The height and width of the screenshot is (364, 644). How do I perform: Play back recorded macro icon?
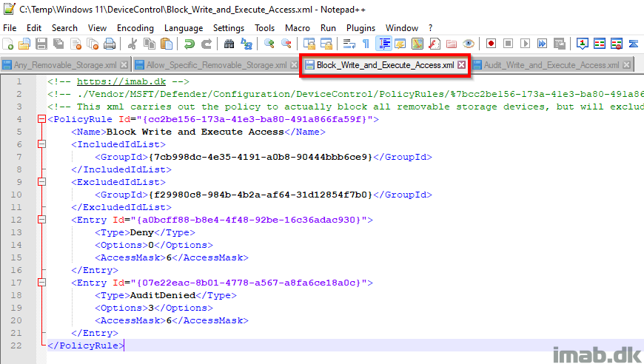[526, 44]
